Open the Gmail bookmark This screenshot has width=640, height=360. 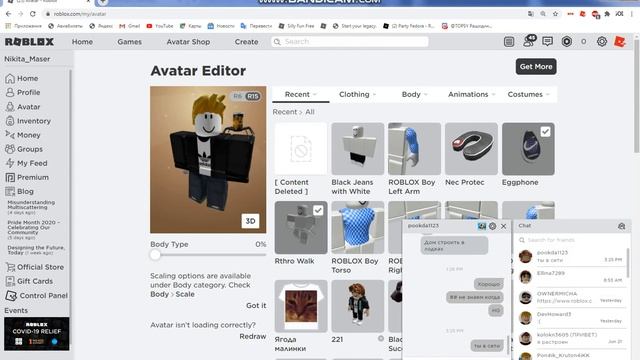pyautogui.click(x=129, y=26)
